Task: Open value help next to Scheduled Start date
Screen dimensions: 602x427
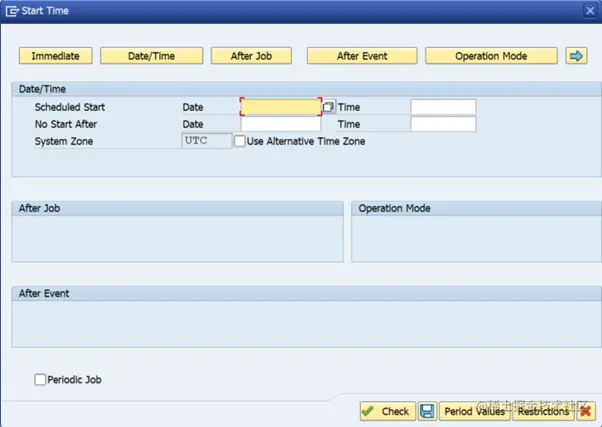Action: coord(329,107)
